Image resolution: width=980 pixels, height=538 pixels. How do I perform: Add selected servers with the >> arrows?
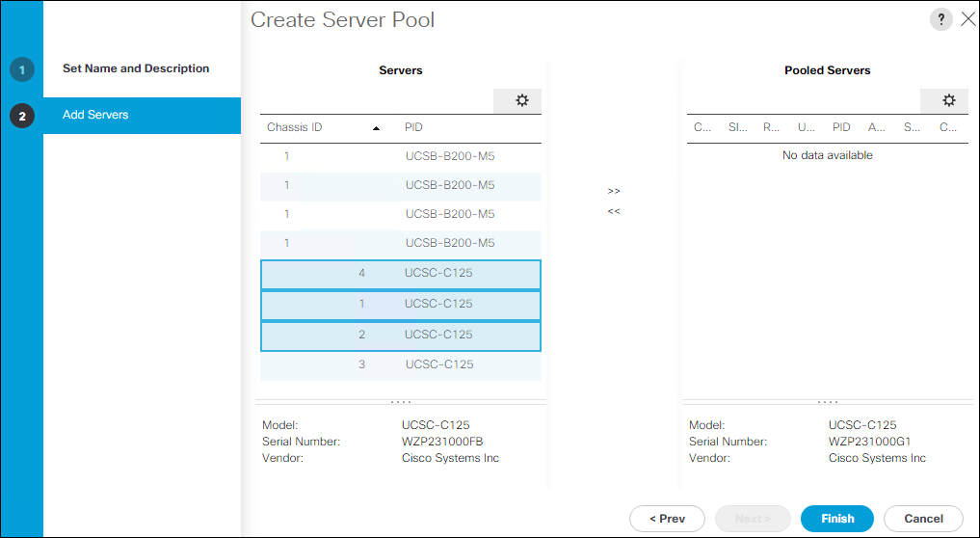click(x=614, y=191)
